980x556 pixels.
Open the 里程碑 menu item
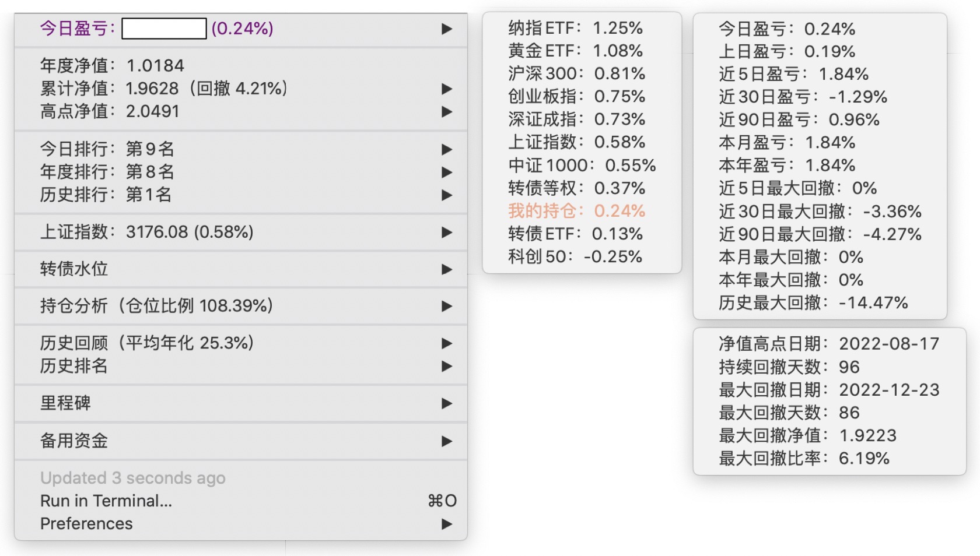(65, 403)
